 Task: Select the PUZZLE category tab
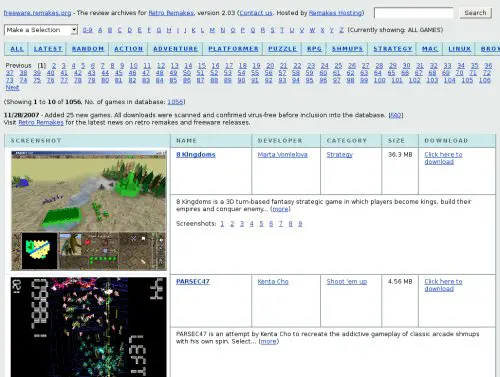tap(282, 49)
